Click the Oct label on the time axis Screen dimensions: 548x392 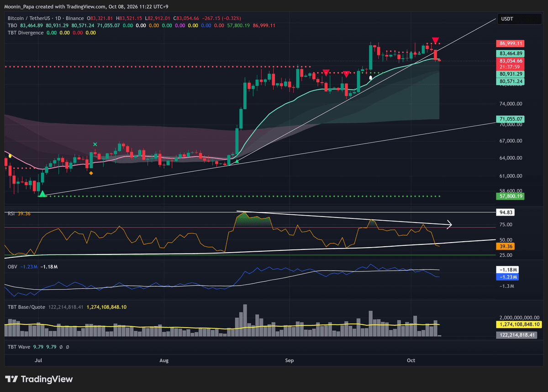pos(411,360)
